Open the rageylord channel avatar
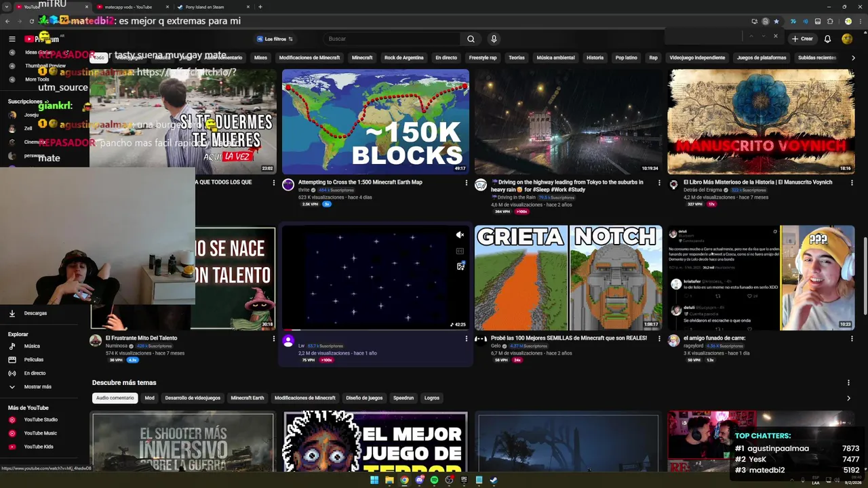Viewport: 868px width, 488px height. [x=673, y=340]
